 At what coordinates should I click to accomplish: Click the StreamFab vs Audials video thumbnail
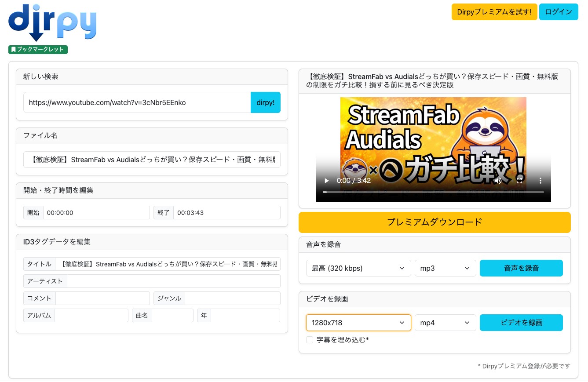point(433,149)
